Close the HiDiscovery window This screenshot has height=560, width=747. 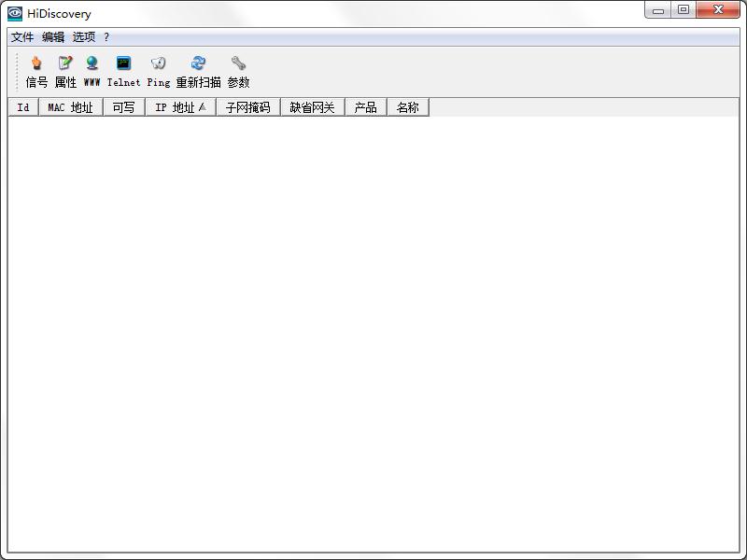[x=718, y=9]
